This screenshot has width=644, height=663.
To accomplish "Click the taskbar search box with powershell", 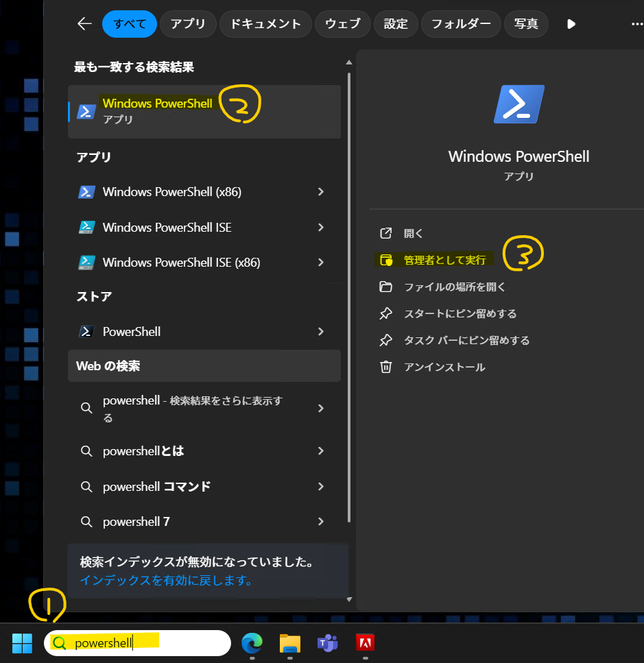I will 137,643.
